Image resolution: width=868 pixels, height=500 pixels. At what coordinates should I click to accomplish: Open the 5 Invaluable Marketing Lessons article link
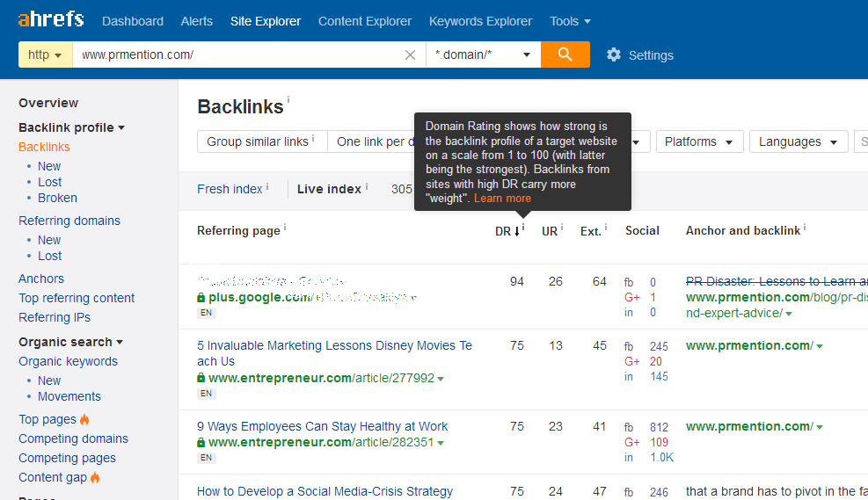pos(334,353)
